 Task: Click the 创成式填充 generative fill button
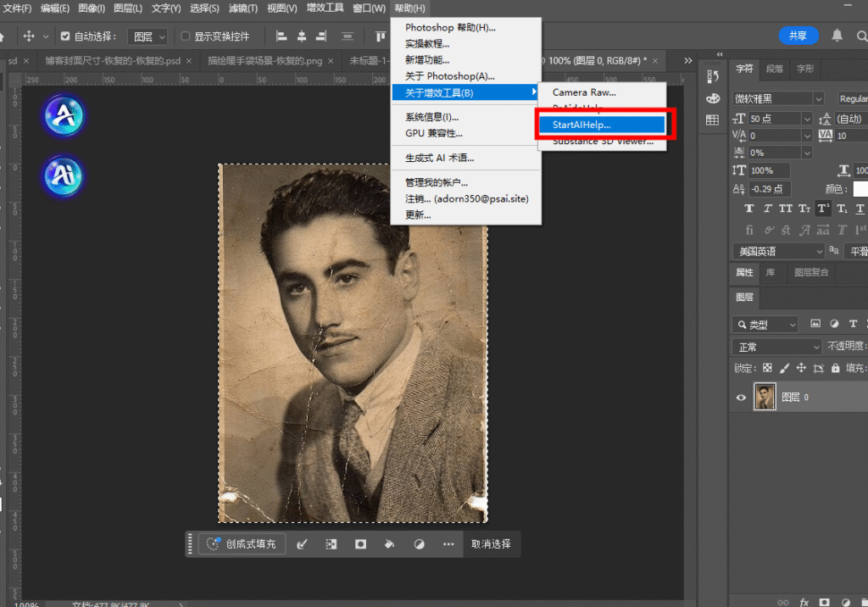[242, 544]
